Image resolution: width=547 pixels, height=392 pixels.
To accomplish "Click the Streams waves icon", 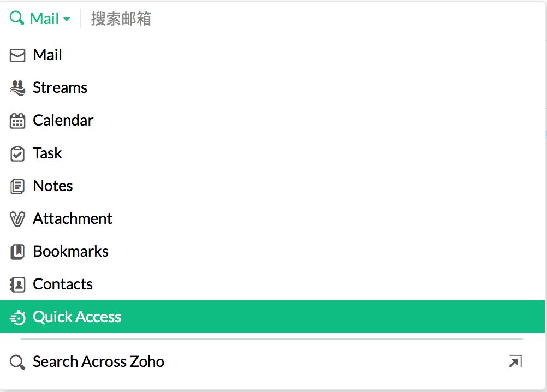I will (x=17, y=88).
